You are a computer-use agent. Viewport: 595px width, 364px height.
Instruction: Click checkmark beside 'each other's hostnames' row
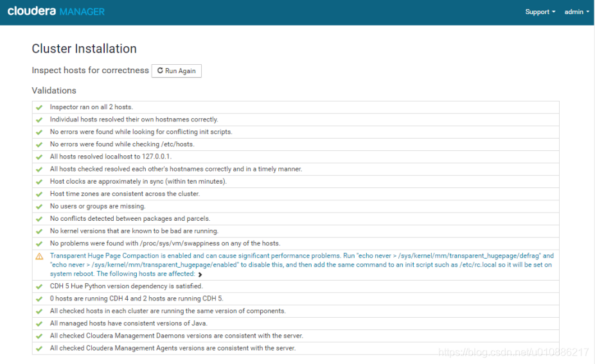point(39,169)
